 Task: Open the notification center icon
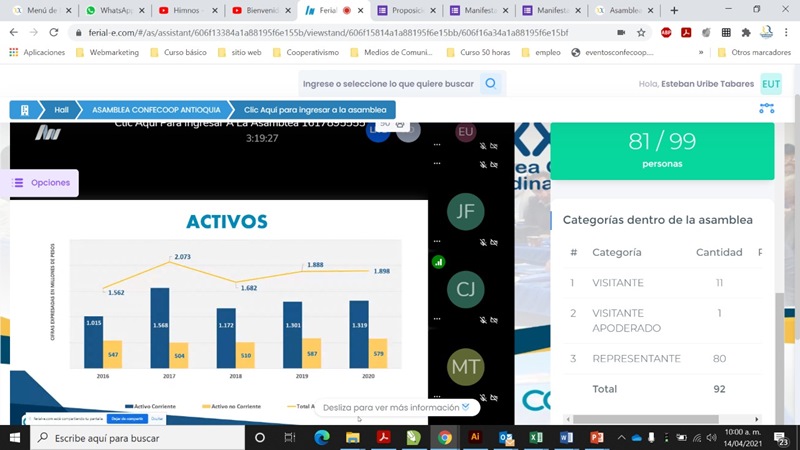[x=781, y=438]
